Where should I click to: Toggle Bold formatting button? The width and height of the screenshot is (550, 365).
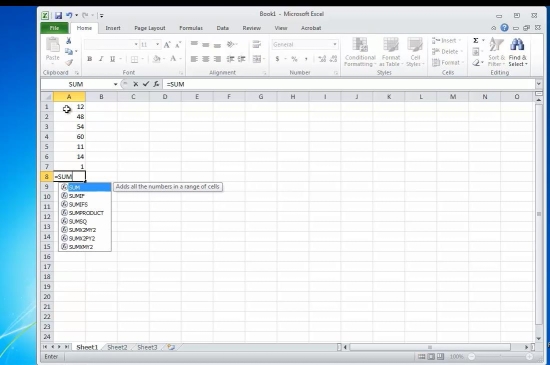[x=89, y=59]
